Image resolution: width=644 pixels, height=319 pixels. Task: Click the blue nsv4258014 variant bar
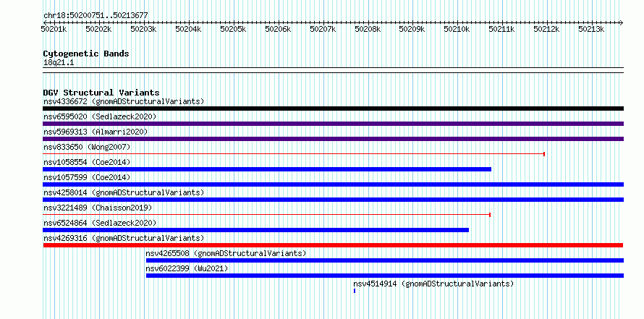pos(333,200)
